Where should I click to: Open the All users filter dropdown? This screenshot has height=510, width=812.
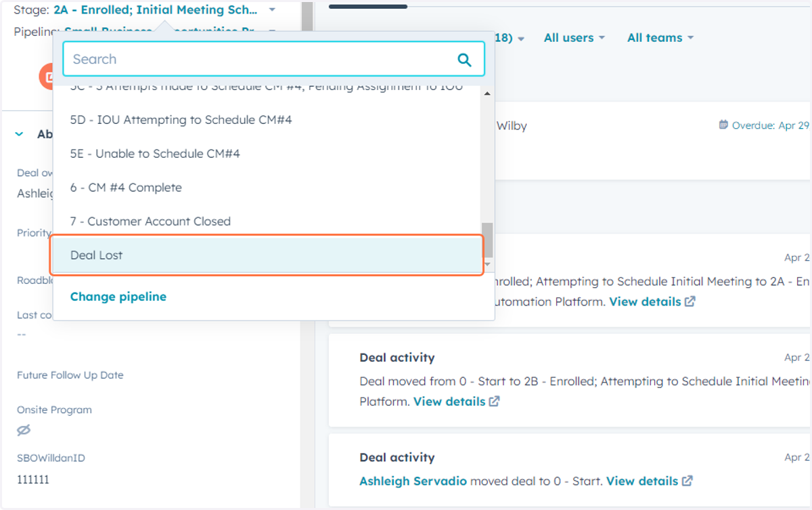pyautogui.click(x=574, y=38)
